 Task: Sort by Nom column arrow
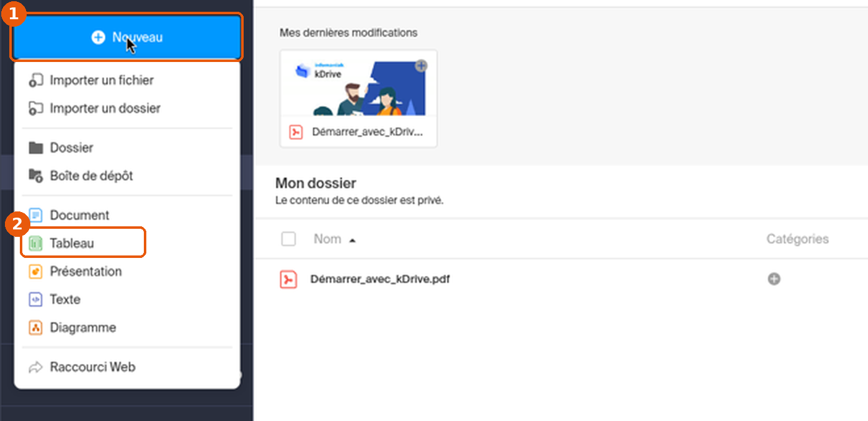tap(352, 240)
